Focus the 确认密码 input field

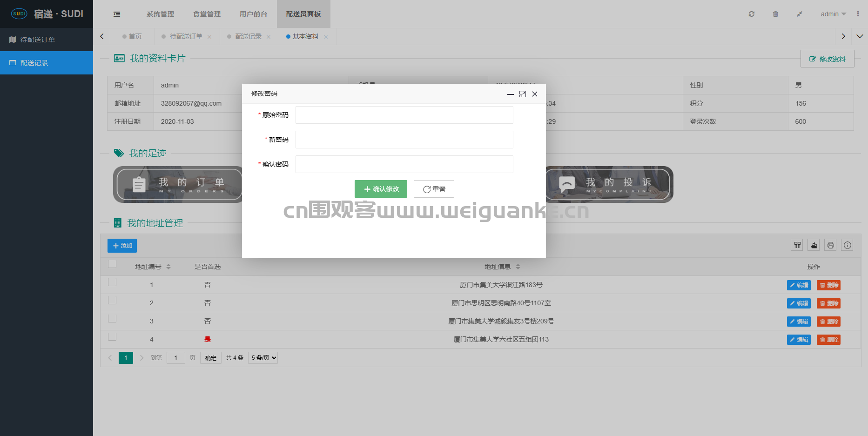pos(404,164)
